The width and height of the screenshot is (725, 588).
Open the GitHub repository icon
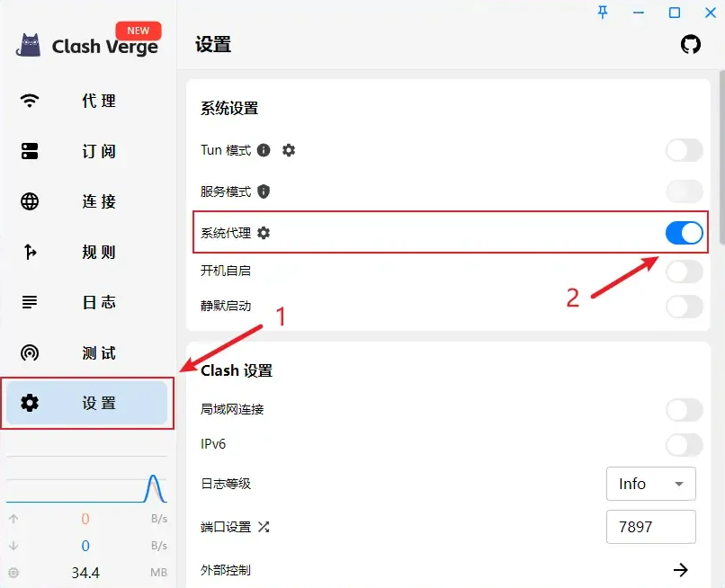pyautogui.click(x=690, y=44)
